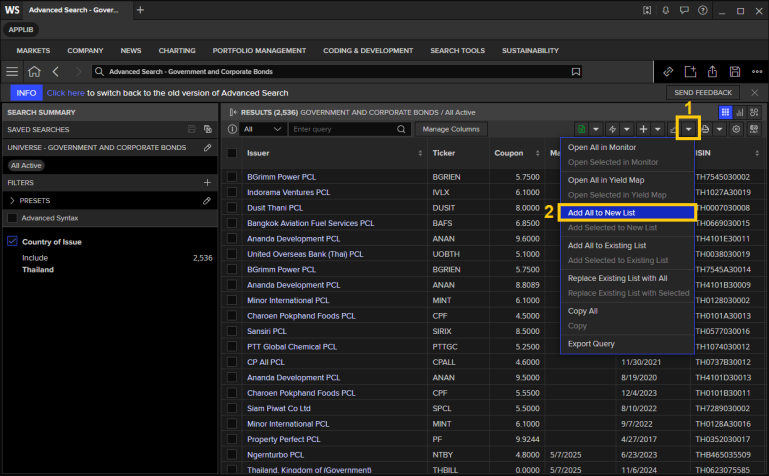Navigate back with the left arrow
769x476 pixels.
tap(56, 72)
